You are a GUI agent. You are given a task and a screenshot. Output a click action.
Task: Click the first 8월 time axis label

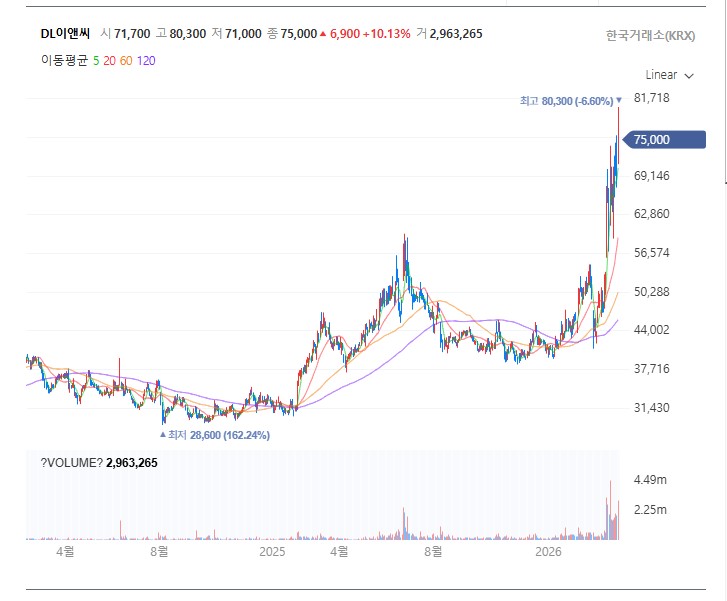click(x=159, y=552)
